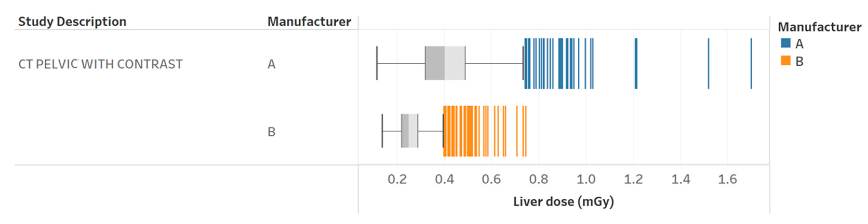Select the CT PELVIC WITH CONTRAST row label
The width and height of the screenshot is (868, 224).
[x=100, y=64]
